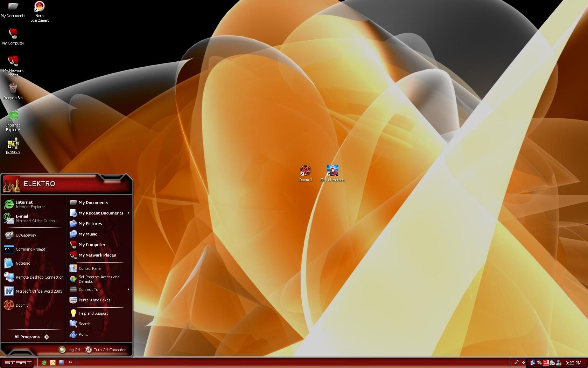Open Notepad from Start menu

click(34, 263)
